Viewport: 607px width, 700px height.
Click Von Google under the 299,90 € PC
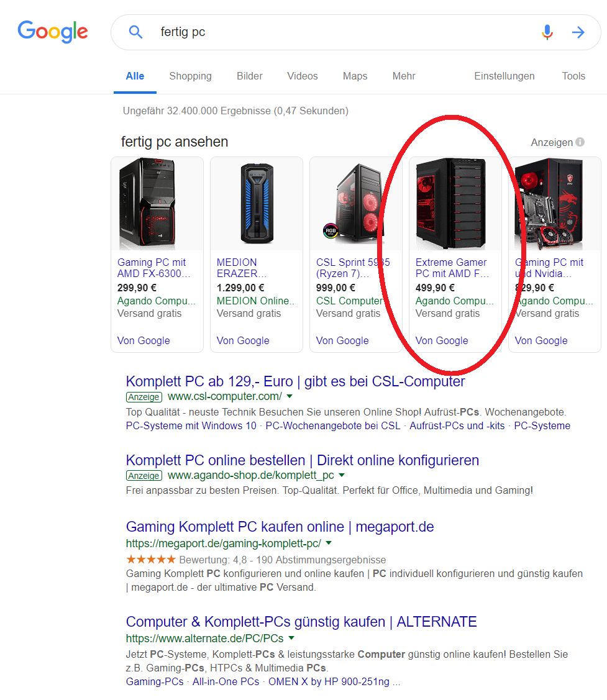(144, 340)
